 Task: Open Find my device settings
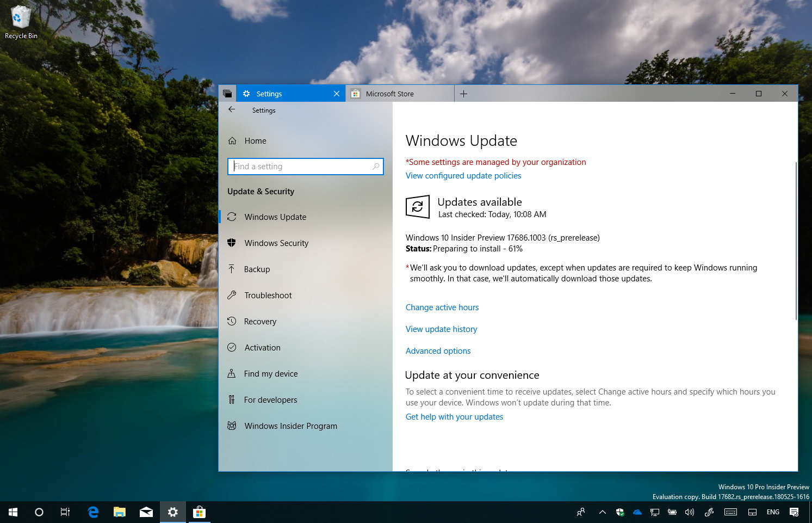coord(270,373)
